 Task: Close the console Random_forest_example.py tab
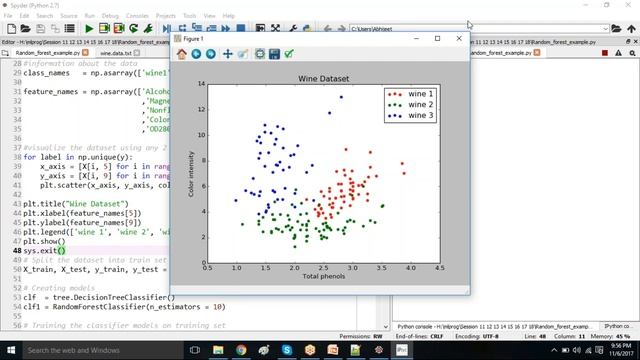click(537, 52)
